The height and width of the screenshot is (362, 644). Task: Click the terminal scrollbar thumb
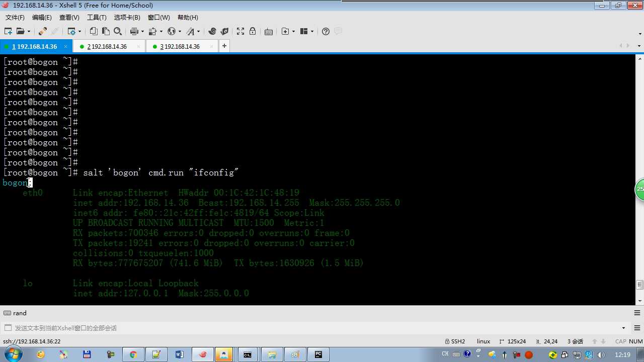coord(639,285)
